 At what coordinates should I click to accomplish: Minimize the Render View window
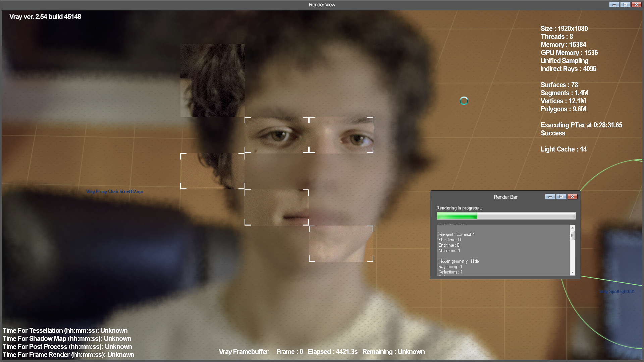[x=614, y=5]
